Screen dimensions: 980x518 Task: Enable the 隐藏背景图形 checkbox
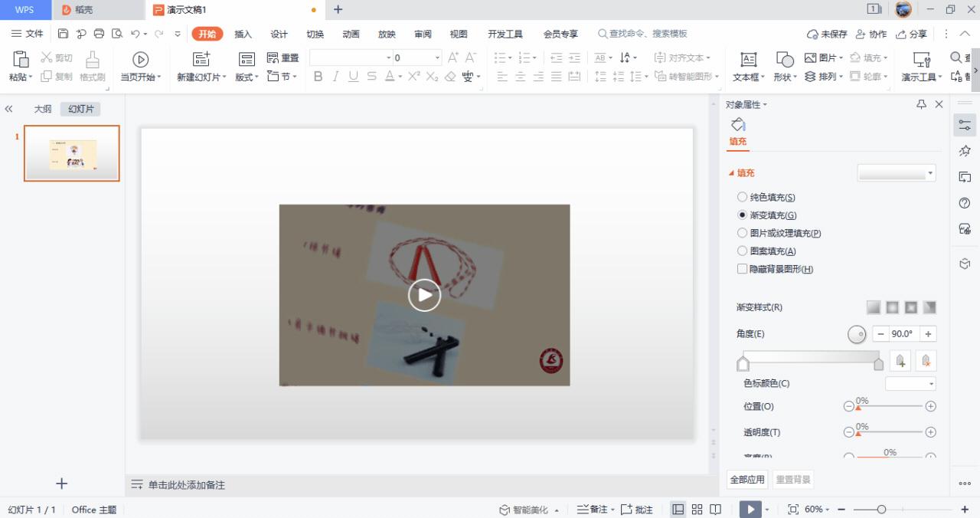tap(742, 269)
